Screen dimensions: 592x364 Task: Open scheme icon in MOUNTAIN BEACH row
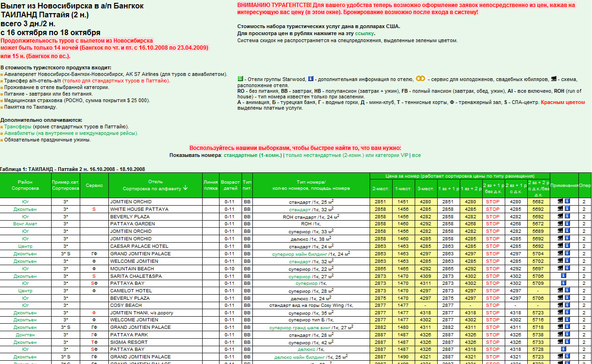tap(560, 268)
